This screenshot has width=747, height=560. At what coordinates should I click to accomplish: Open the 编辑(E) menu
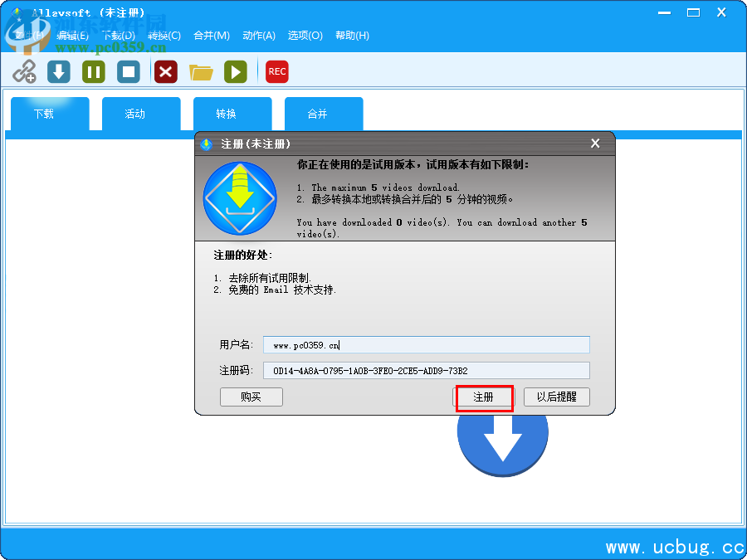[71, 36]
